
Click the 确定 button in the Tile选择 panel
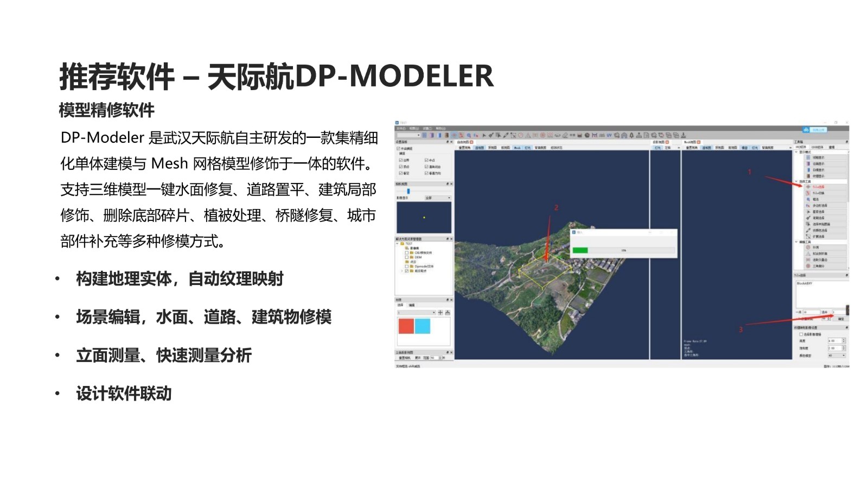tap(840, 319)
